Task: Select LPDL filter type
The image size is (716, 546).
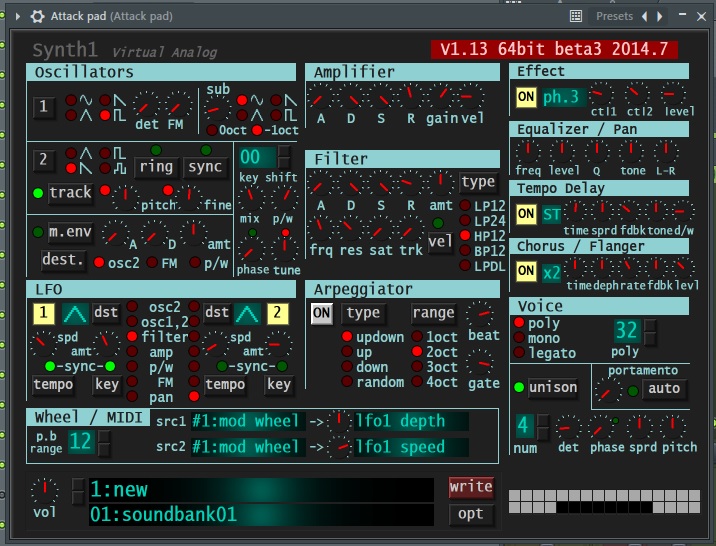Action: (465, 265)
